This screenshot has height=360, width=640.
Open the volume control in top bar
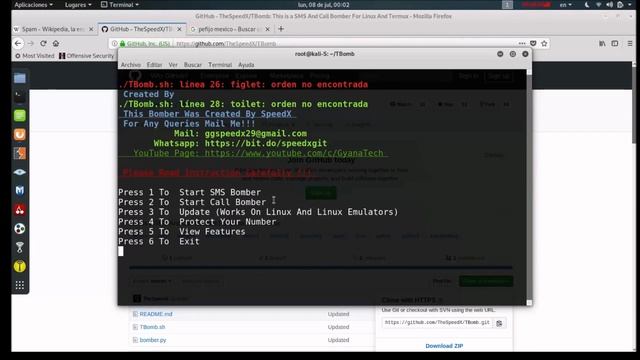(x=609, y=5)
